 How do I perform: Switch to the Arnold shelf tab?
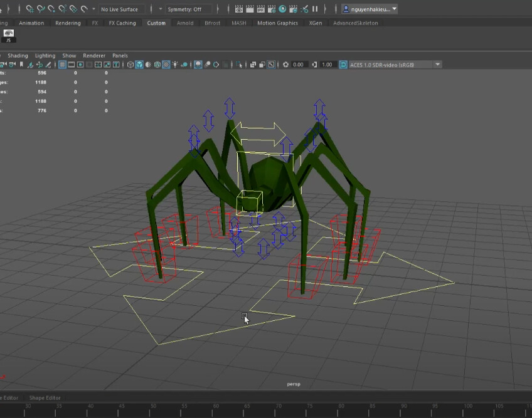coord(185,23)
